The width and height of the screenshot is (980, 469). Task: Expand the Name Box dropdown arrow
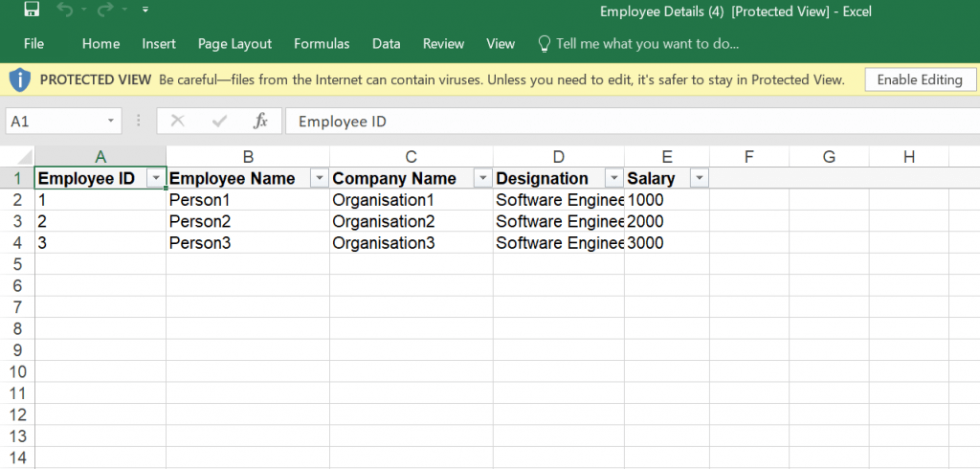pos(111,121)
